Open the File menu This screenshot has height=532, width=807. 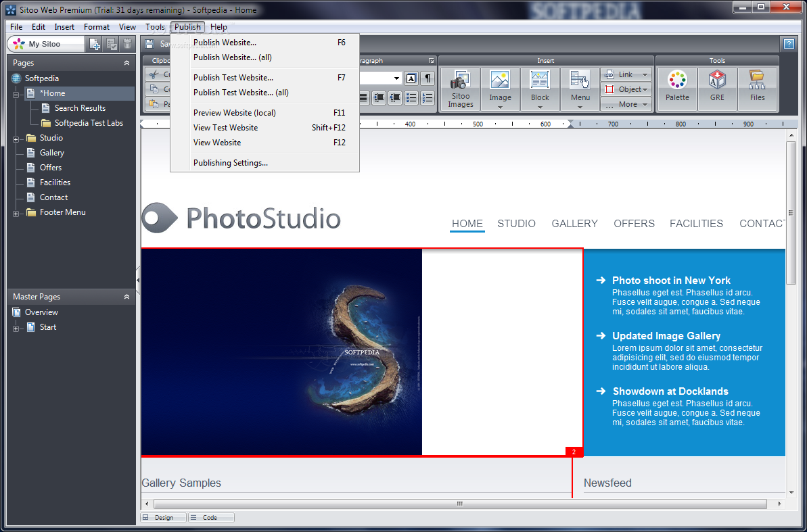(16, 27)
